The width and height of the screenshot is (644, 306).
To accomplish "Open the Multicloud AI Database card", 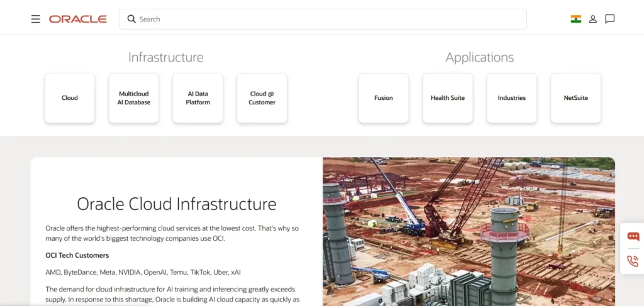I will [x=134, y=98].
